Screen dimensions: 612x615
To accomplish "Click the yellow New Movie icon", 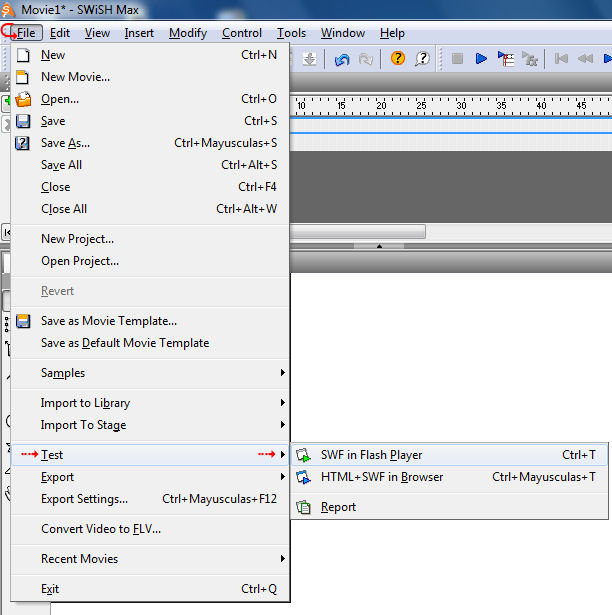I will (x=22, y=77).
